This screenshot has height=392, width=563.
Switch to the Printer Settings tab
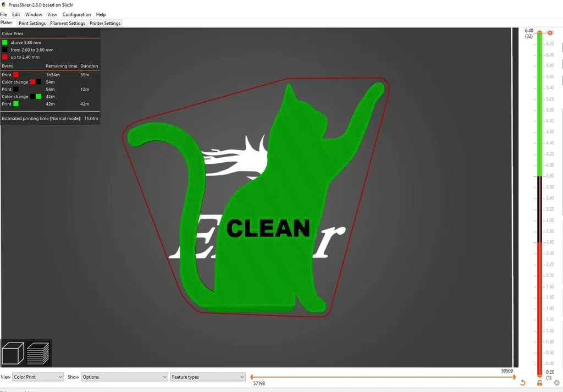coord(105,23)
